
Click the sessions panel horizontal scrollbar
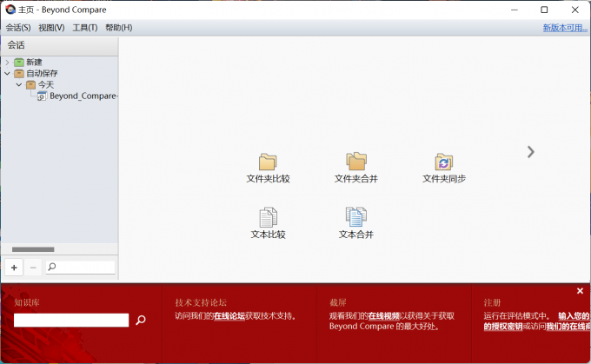point(33,249)
